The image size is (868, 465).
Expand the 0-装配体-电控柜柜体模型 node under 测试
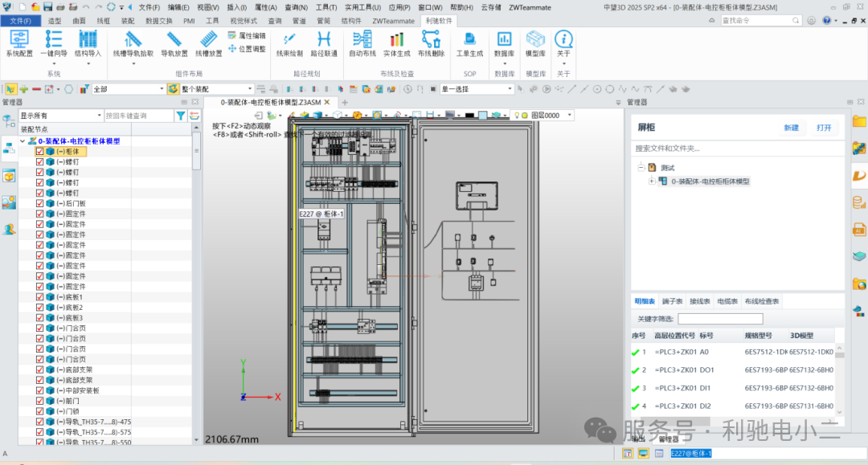pos(652,182)
